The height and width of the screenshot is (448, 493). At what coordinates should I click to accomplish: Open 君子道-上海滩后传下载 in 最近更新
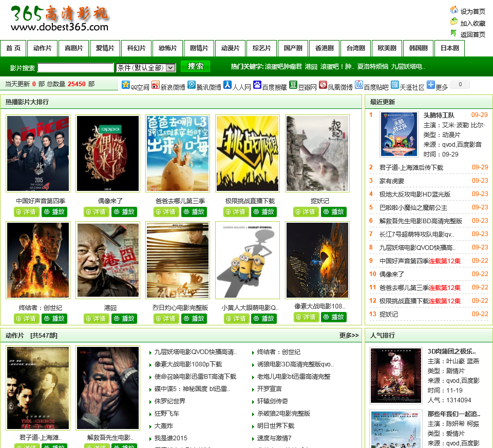click(411, 168)
